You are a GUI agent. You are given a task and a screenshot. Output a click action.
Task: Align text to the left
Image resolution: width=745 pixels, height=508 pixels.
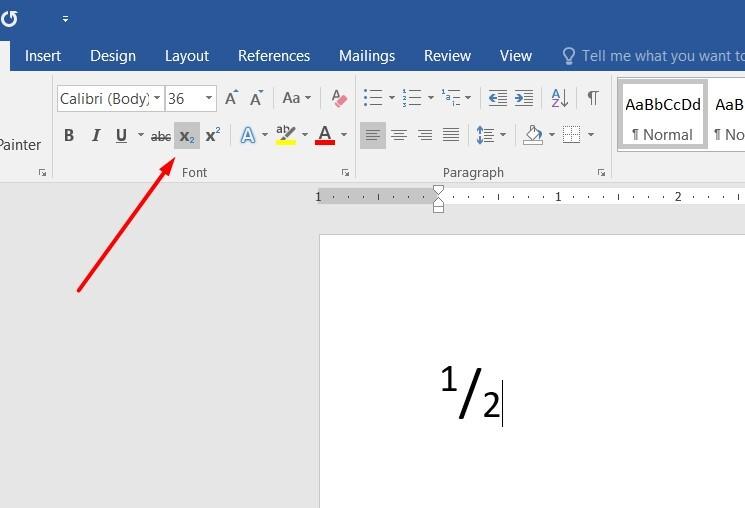tap(373, 135)
